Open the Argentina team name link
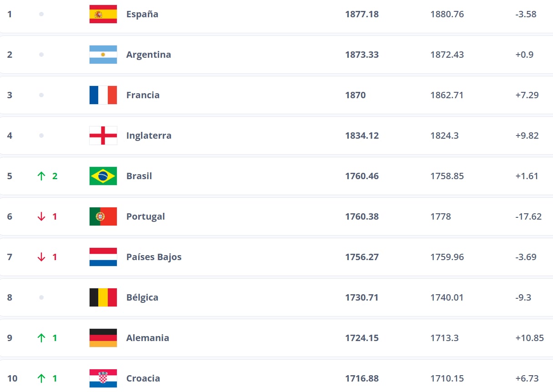553x392 pixels. (x=149, y=55)
